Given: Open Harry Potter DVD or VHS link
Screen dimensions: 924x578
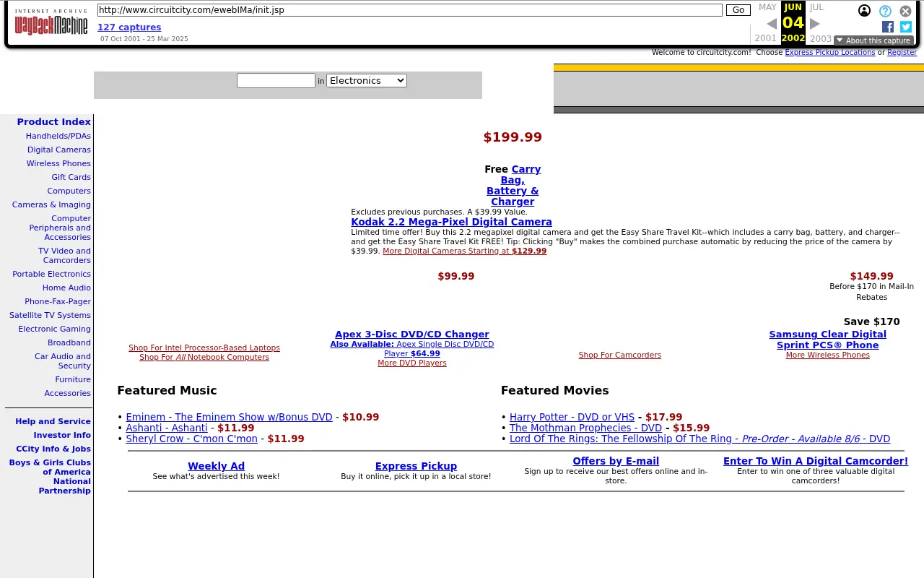Looking at the screenshot, I should click(572, 417).
